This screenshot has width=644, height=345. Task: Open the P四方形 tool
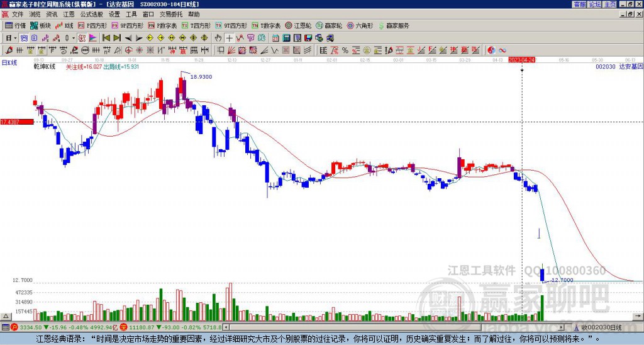92,25
